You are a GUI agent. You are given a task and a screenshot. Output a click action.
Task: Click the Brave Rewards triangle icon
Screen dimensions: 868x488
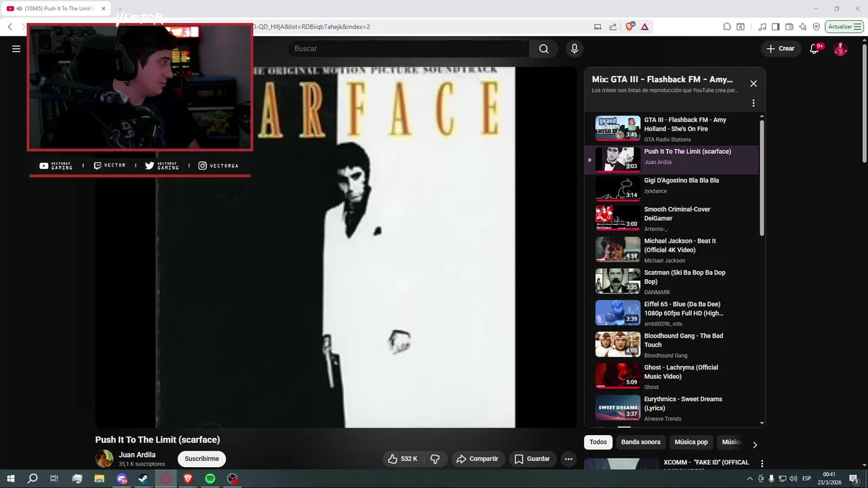click(644, 26)
